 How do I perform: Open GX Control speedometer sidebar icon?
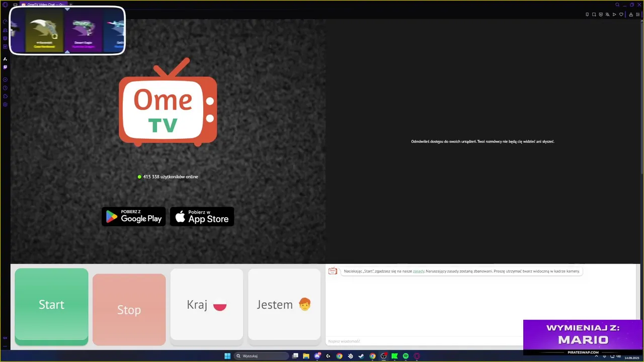[5, 22]
